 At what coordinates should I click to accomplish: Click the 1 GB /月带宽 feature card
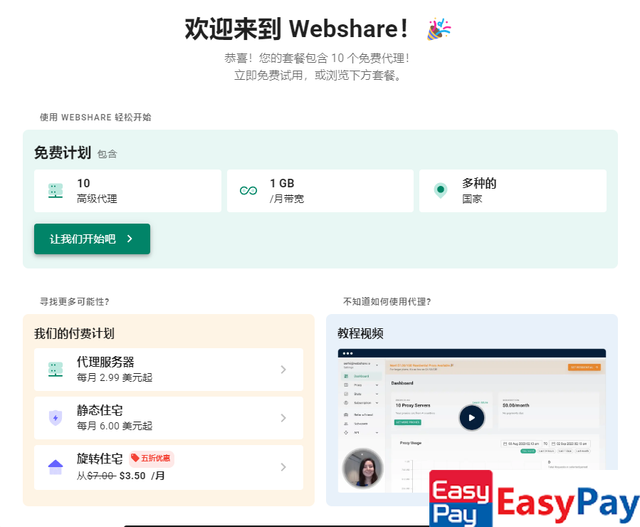(x=320, y=191)
